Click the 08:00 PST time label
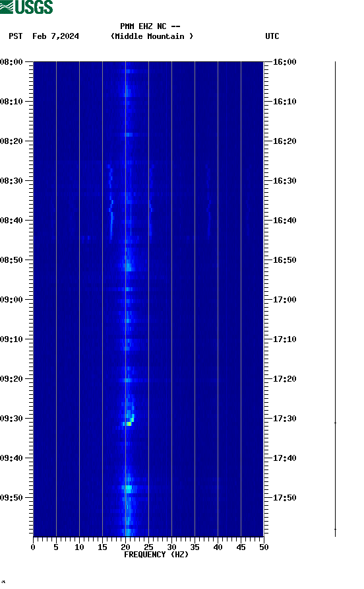Viewport: 364px width, 589px height. pyautogui.click(x=11, y=62)
